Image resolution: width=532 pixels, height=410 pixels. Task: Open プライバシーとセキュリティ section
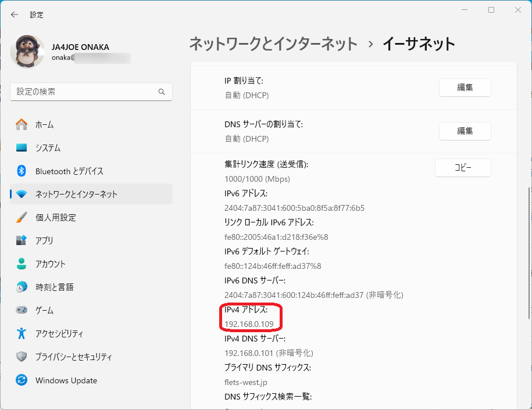91,357
